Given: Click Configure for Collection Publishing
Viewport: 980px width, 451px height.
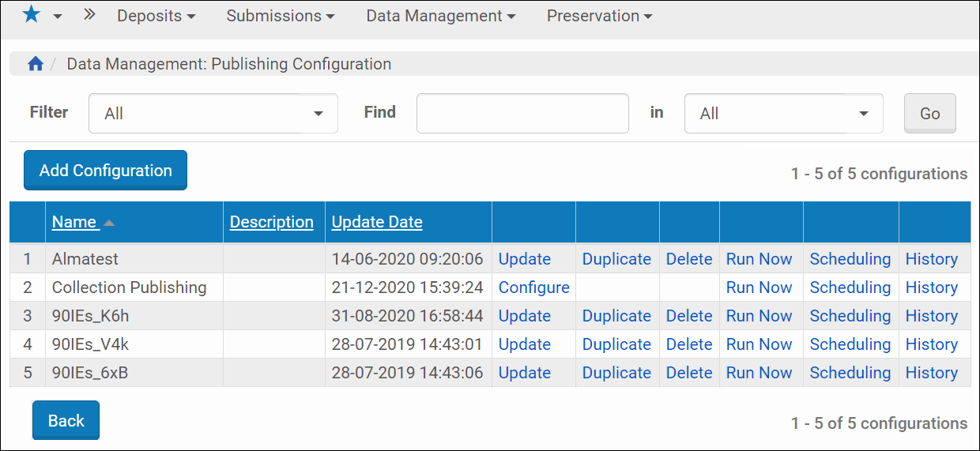Looking at the screenshot, I should [533, 288].
